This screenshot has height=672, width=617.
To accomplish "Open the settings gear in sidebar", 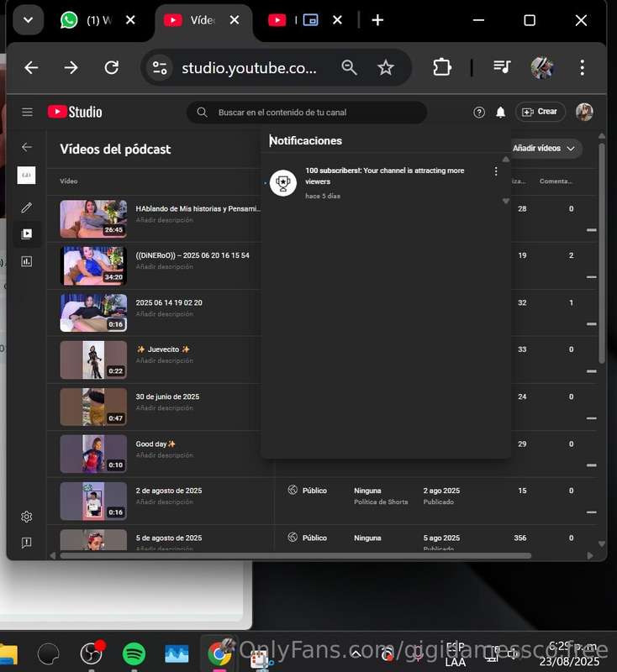I will 27,517.
